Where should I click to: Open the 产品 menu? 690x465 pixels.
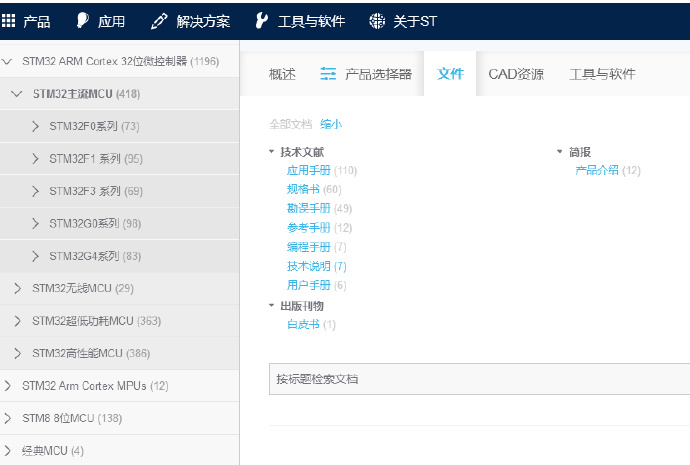pos(37,21)
